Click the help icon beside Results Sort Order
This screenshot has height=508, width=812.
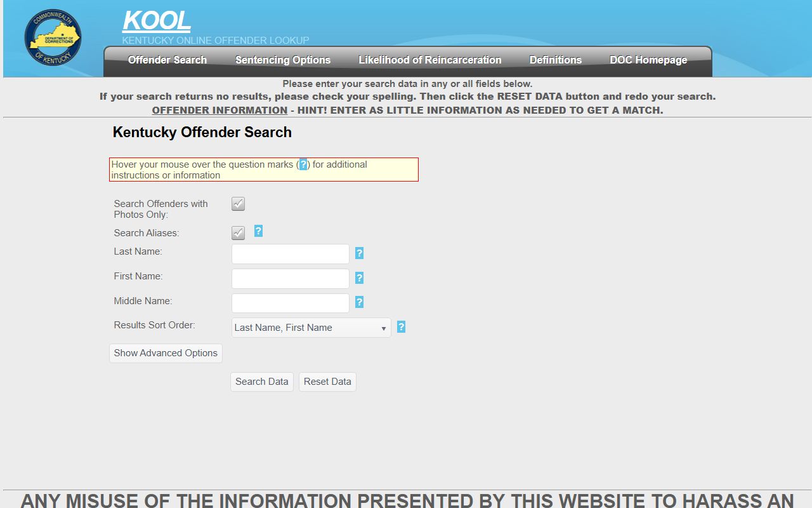click(401, 327)
